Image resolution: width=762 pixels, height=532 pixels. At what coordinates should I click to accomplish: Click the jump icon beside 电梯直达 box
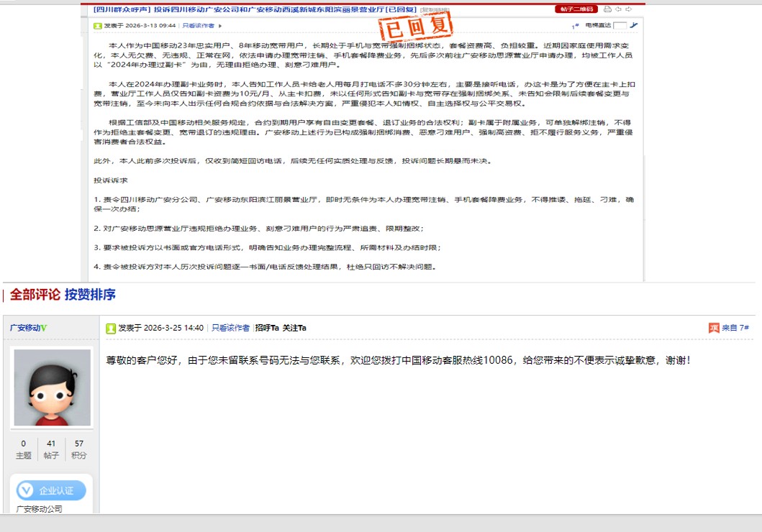pyautogui.click(x=634, y=24)
